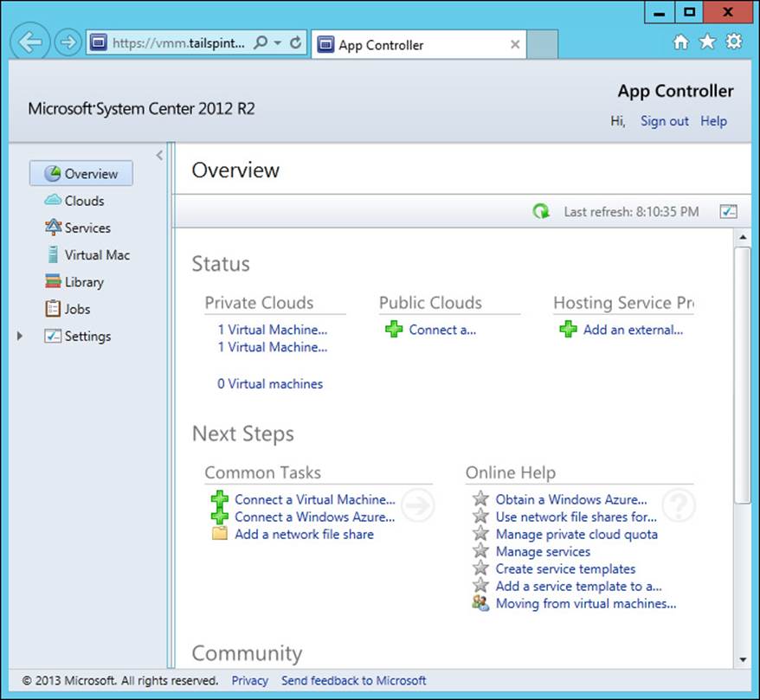The image size is (760, 700).
Task: Collapse the navigation pane chevron
Action: click(159, 156)
